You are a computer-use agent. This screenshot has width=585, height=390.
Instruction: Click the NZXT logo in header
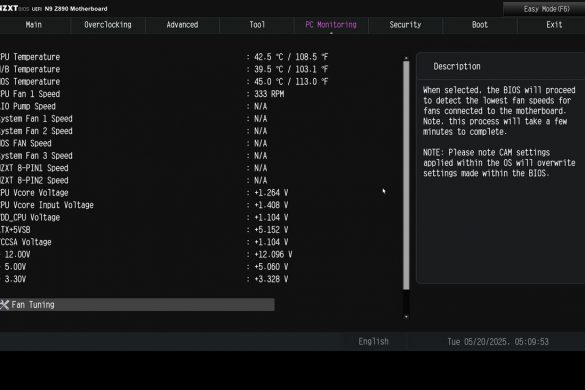[x=9, y=8]
